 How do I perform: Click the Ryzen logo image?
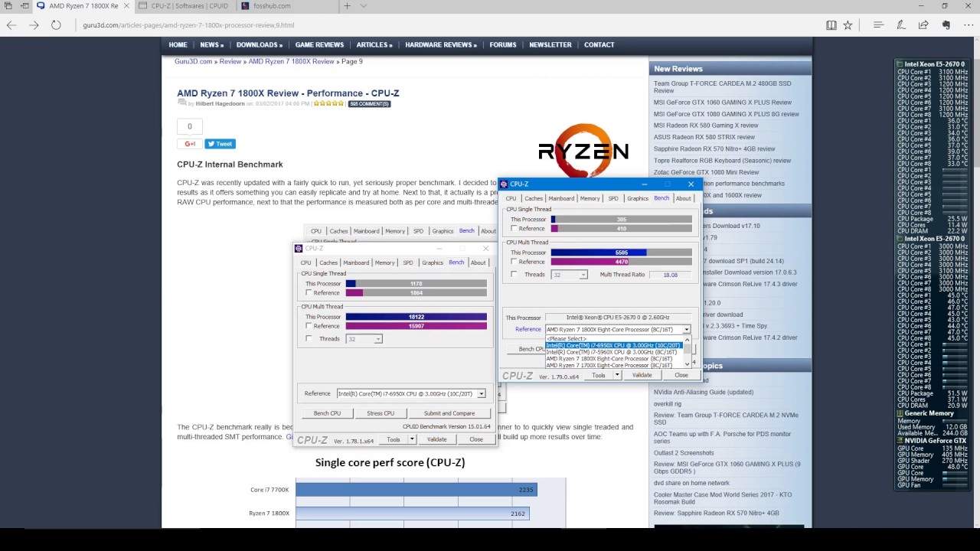583,149
